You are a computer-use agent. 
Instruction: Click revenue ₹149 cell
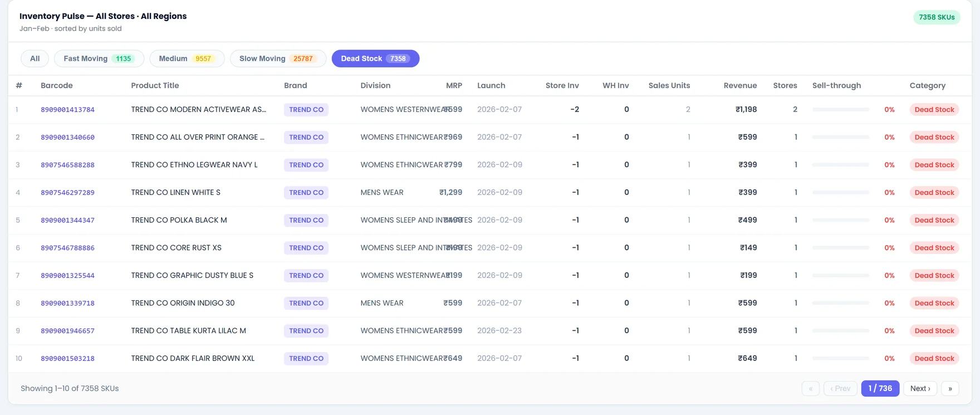748,248
